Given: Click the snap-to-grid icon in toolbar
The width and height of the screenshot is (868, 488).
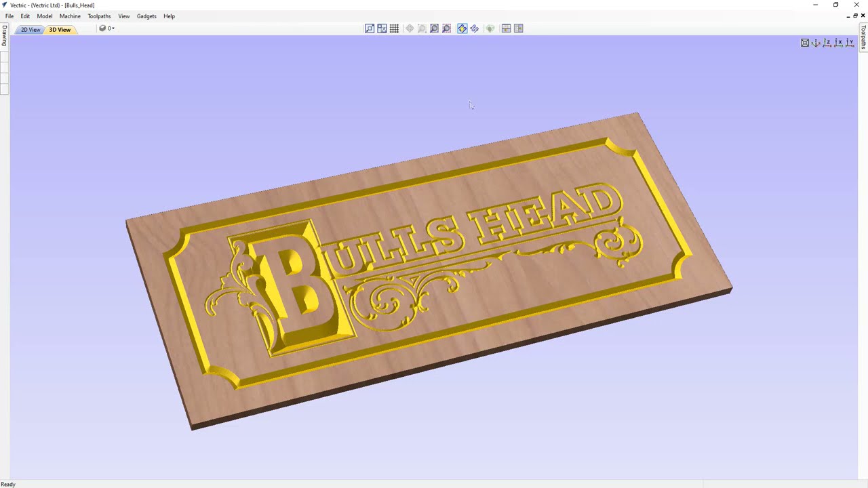Looking at the screenshot, I should (394, 28).
